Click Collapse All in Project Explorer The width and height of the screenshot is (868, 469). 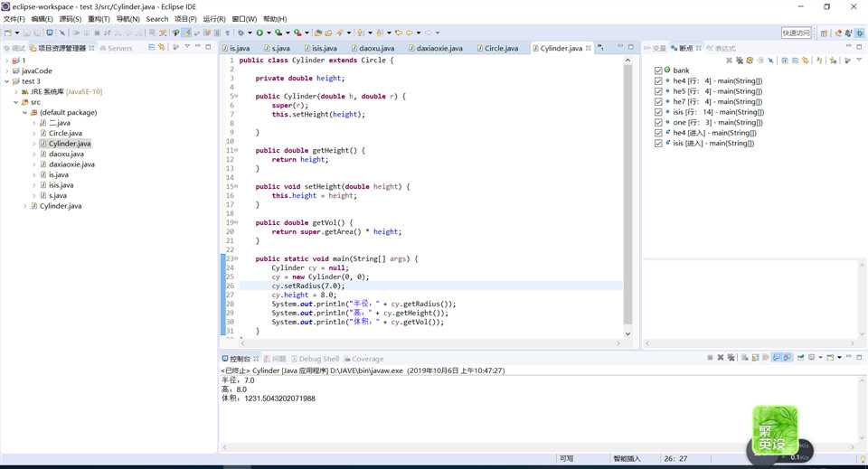[152, 48]
